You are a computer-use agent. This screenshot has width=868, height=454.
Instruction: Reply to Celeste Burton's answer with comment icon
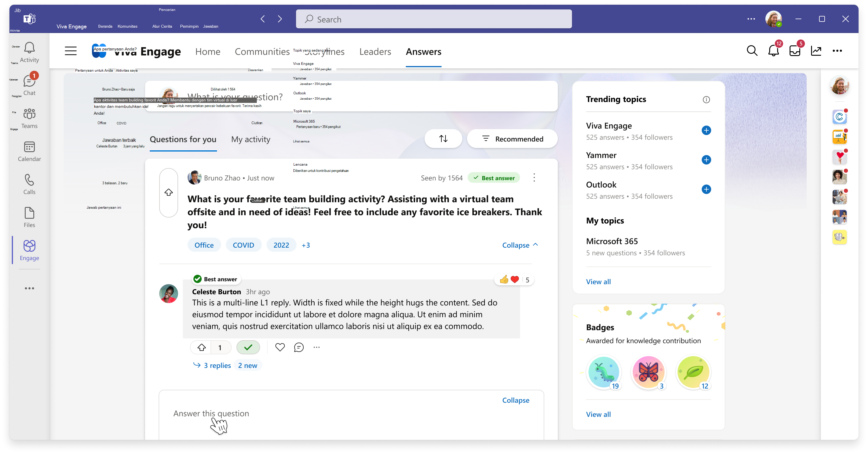click(299, 347)
